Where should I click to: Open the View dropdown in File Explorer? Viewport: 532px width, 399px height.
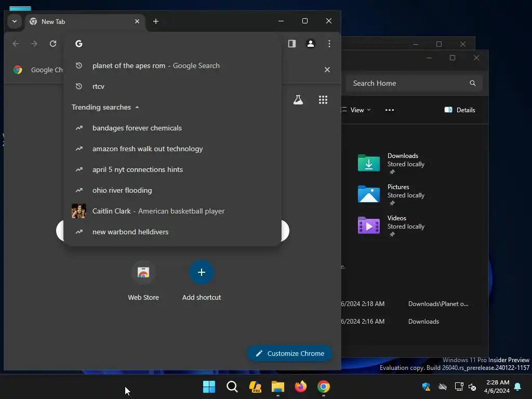pyautogui.click(x=356, y=110)
